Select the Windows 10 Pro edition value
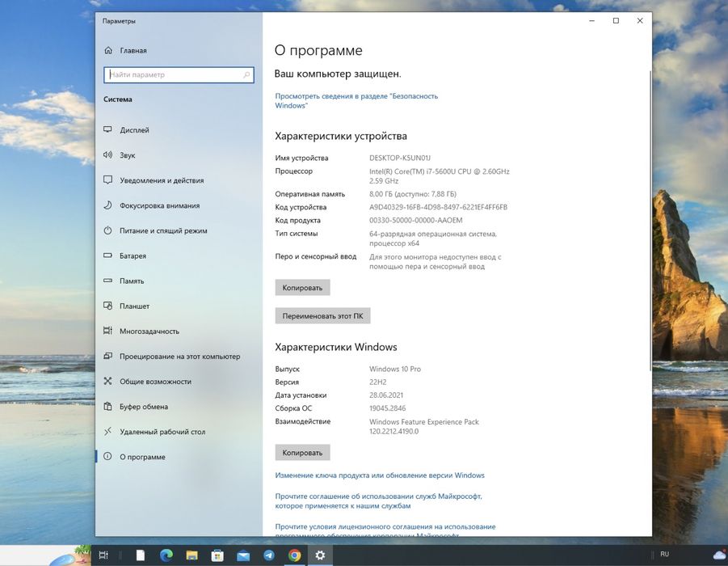 pyautogui.click(x=395, y=369)
